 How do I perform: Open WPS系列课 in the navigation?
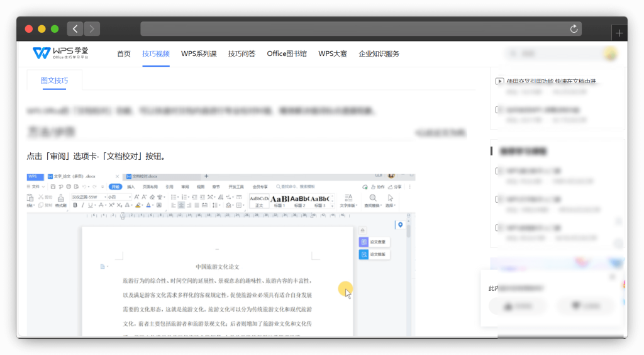coord(199,54)
